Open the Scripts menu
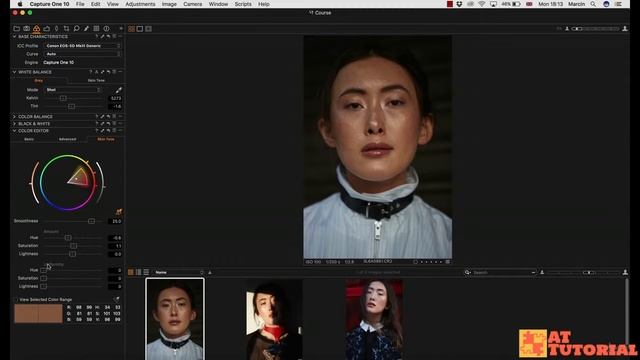This screenshot has width=640, height=360. pyautogui.click(x=243, y=4)
